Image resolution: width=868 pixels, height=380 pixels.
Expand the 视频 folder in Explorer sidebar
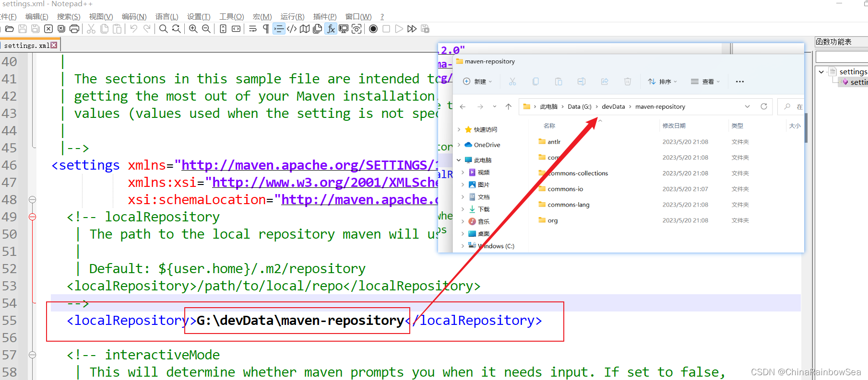(x=463, y=173)
